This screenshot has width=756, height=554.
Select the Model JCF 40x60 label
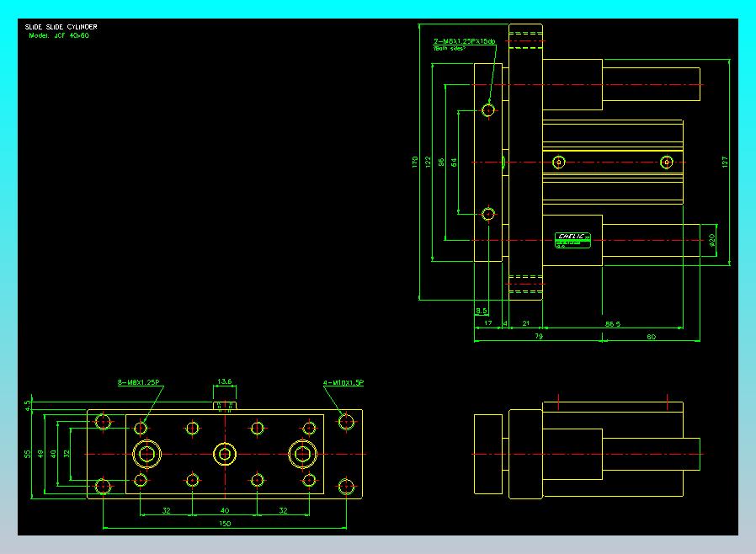(x=59, y=35)
